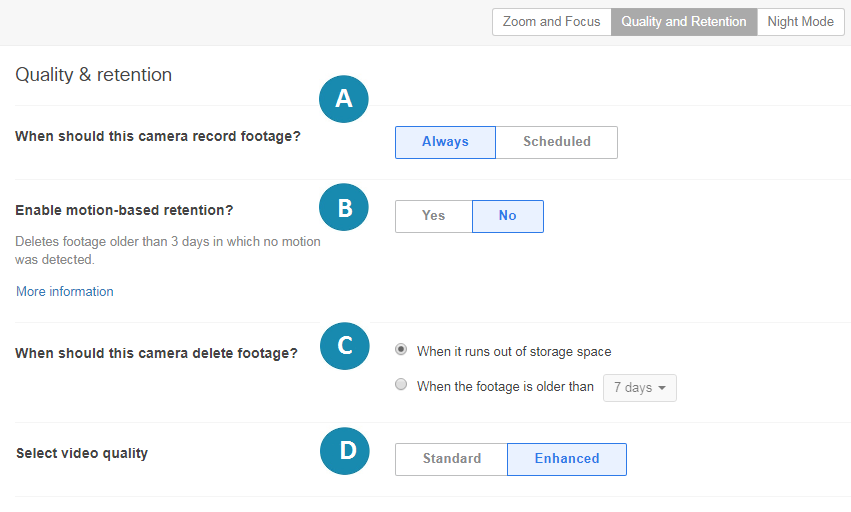This screenshot has height=512, width=851.
Task: Pick Enhanced video quality
Action: [x=566, y=459]
